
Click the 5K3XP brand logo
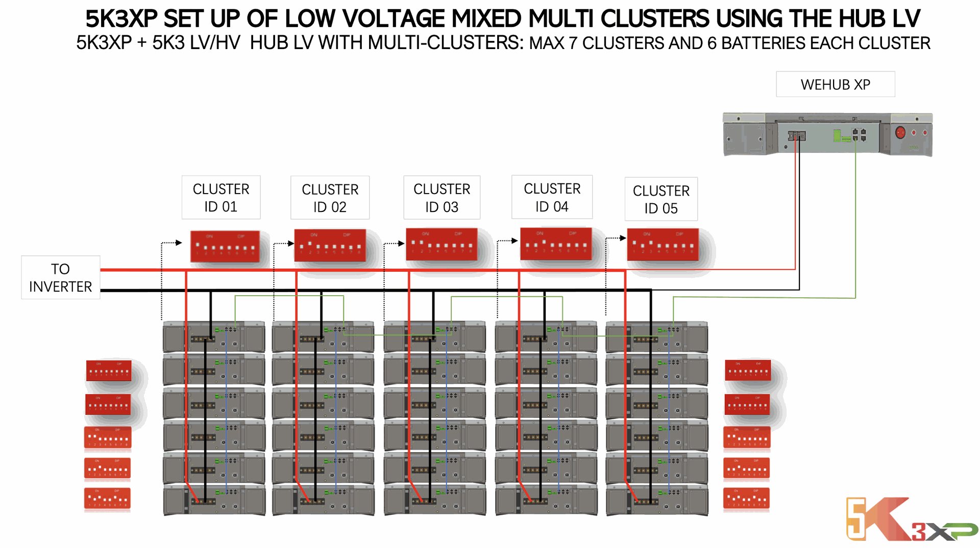pyautogui.click(x=912, y=519)
